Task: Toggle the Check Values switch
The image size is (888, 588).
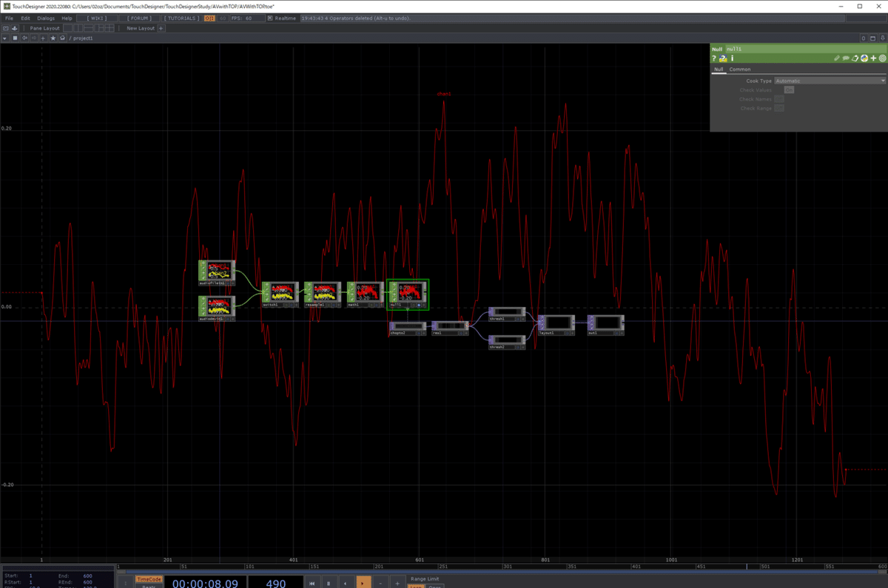Action: coord(789,89)
